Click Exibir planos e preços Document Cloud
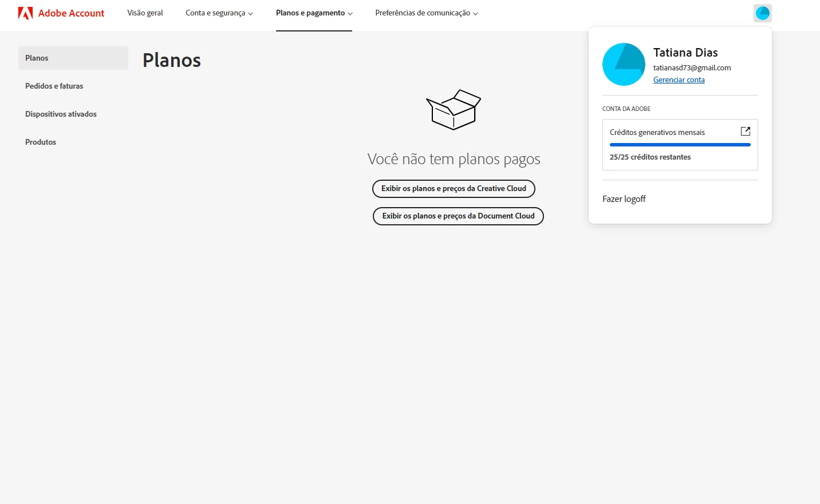Viewport: 820px width, 504px height. pyautogui.click(x=458, y=216)
